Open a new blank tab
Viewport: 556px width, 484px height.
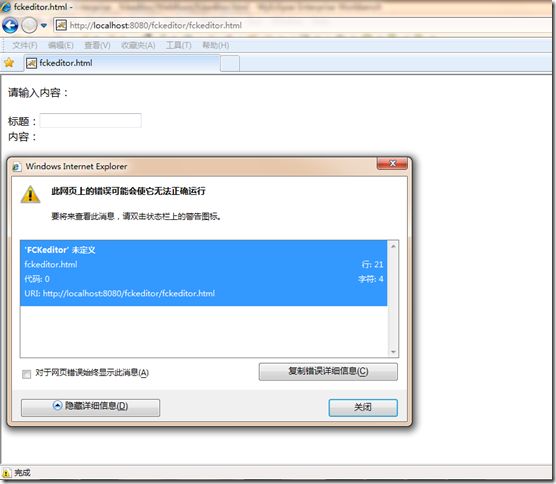pyautogui.click(x=230, y=63)
